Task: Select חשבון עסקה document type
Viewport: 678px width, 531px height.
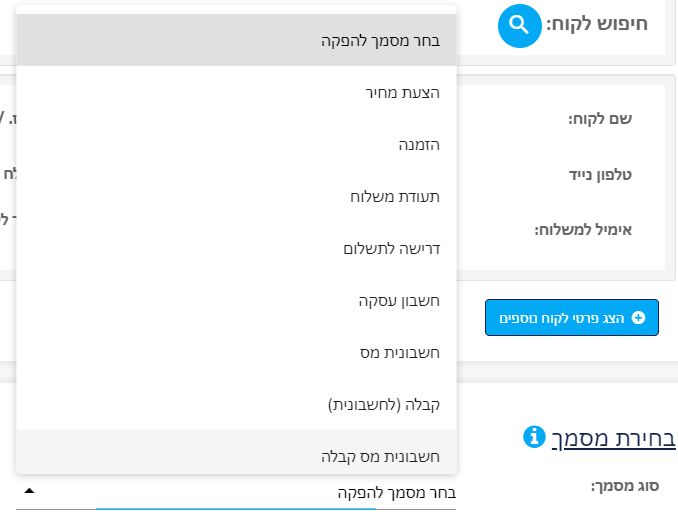Action: [x=236, y=300]
